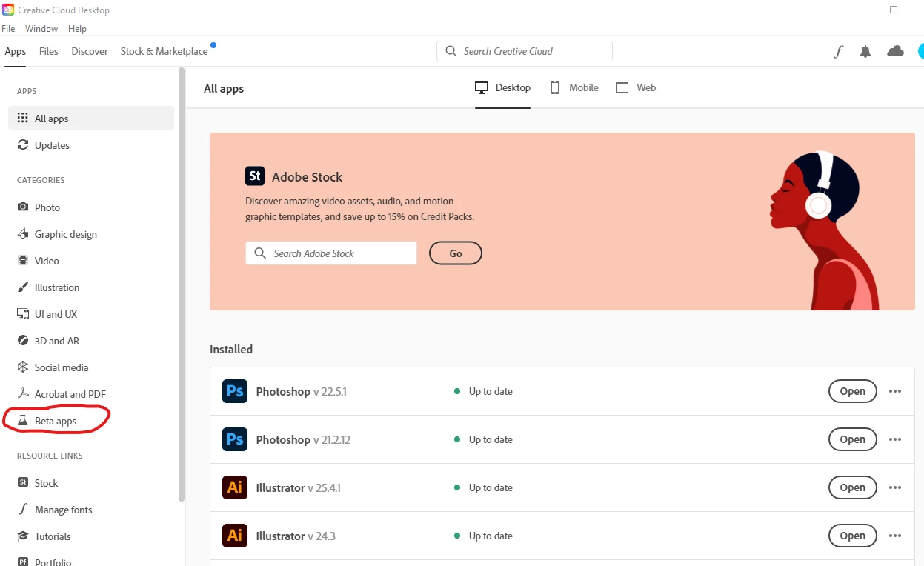The image size is (924, 566).
Task: Open Photoshop v 22.5.1 with Open button
Action: click(x=852, y=391)
